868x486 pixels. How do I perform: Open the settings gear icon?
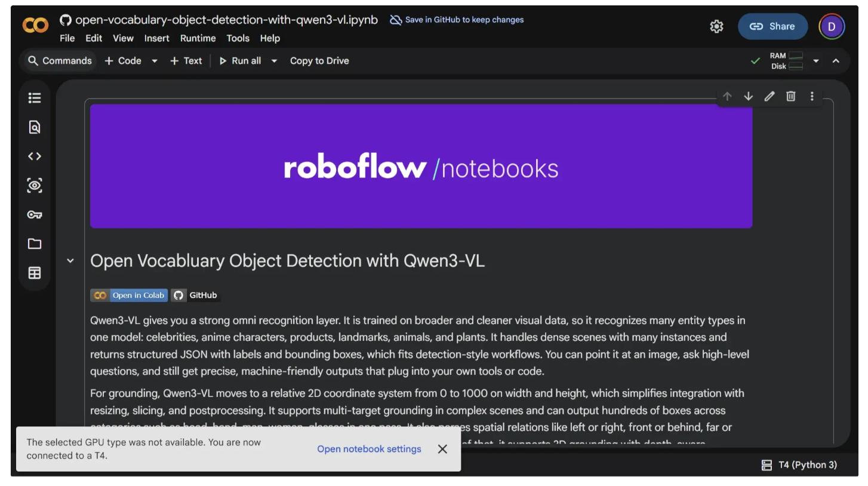click(x=716, y=26)
